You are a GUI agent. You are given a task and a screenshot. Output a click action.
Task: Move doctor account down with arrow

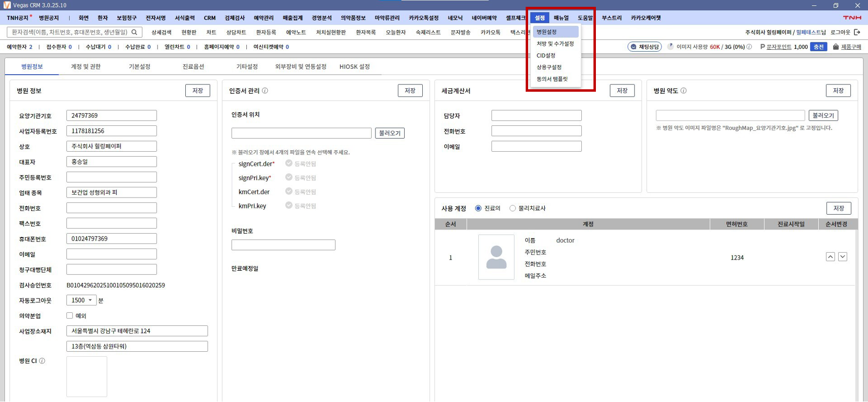[x=843, y=257]
